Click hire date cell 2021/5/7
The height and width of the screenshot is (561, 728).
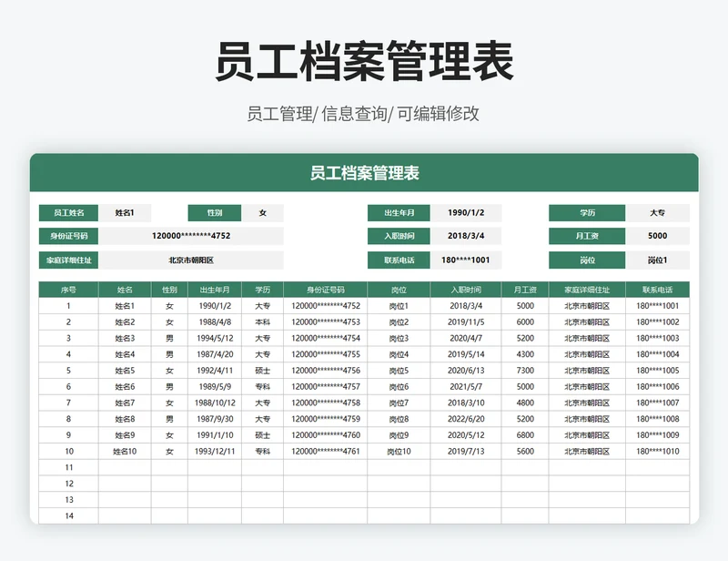(x=466, y=387)
